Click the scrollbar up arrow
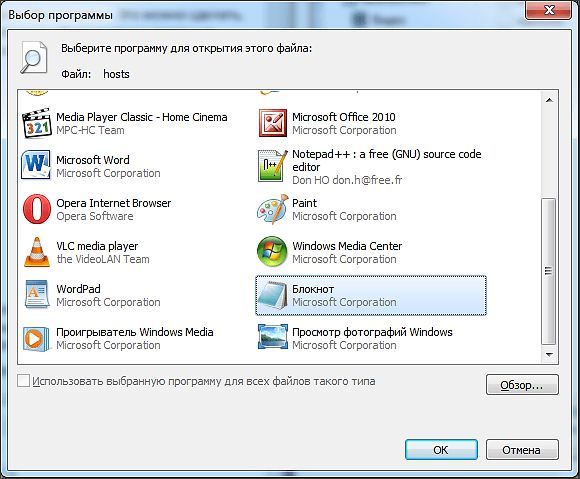The width and height of the screenshot is (580, 479). tap(549, 100)
